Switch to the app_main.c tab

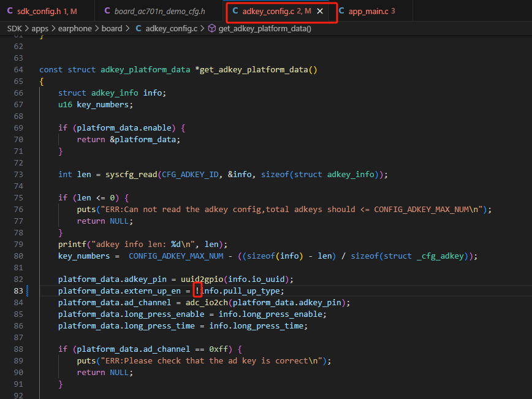coord(372,11)
